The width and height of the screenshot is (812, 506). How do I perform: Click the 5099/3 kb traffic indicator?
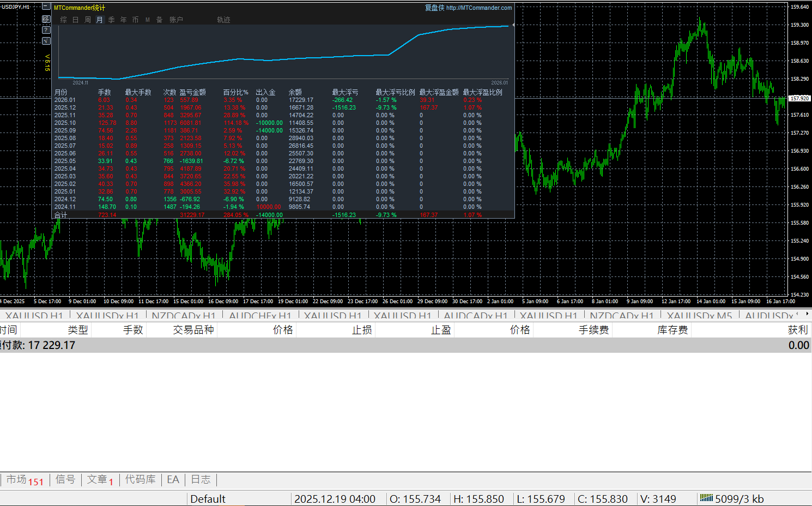(x=740, y=499)
